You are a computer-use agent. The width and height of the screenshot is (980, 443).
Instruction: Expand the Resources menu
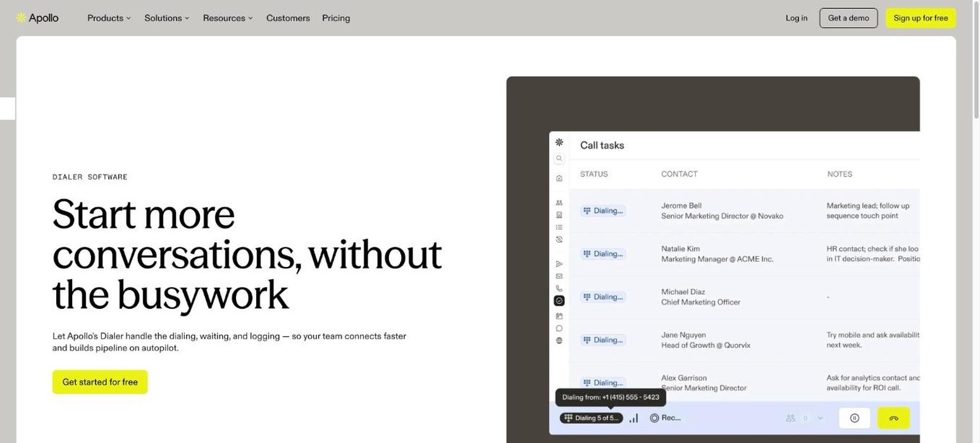[228, 18]
